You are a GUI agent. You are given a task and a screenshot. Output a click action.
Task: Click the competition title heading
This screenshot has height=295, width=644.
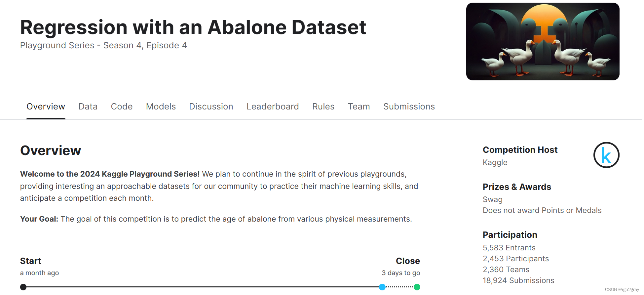click(x=193, y=27)
